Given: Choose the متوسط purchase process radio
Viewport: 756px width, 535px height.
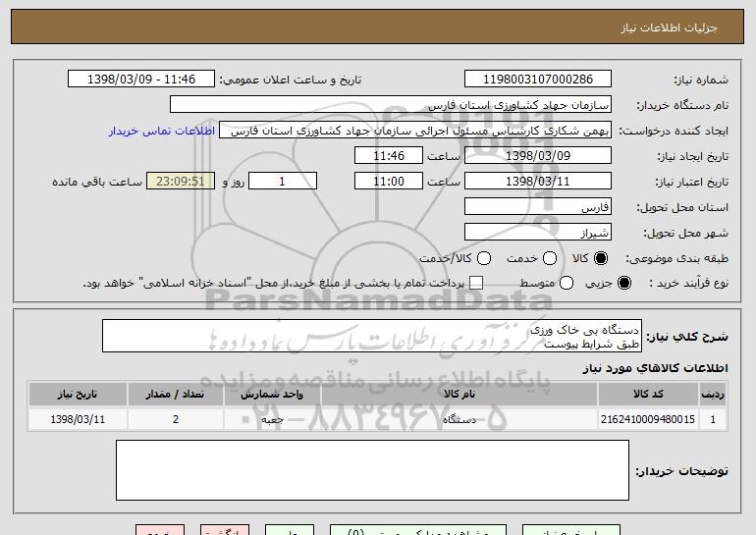Looking at the screenshot, I should coord(567,283).
